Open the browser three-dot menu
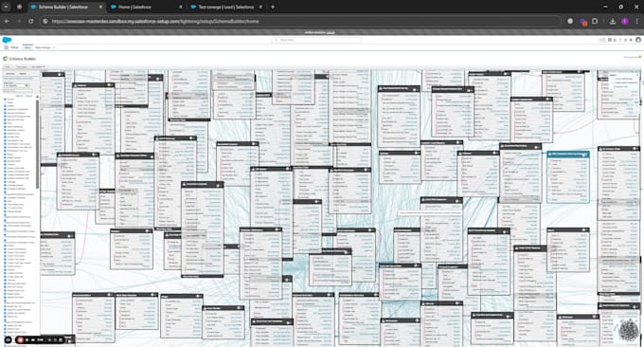Screen dimensions: 644x347 (637, 21)
